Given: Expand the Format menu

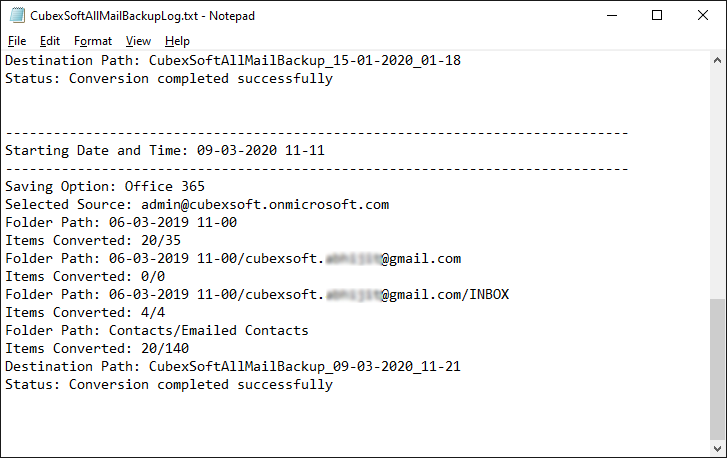Looking at the screenshot, I should (93, 41).
